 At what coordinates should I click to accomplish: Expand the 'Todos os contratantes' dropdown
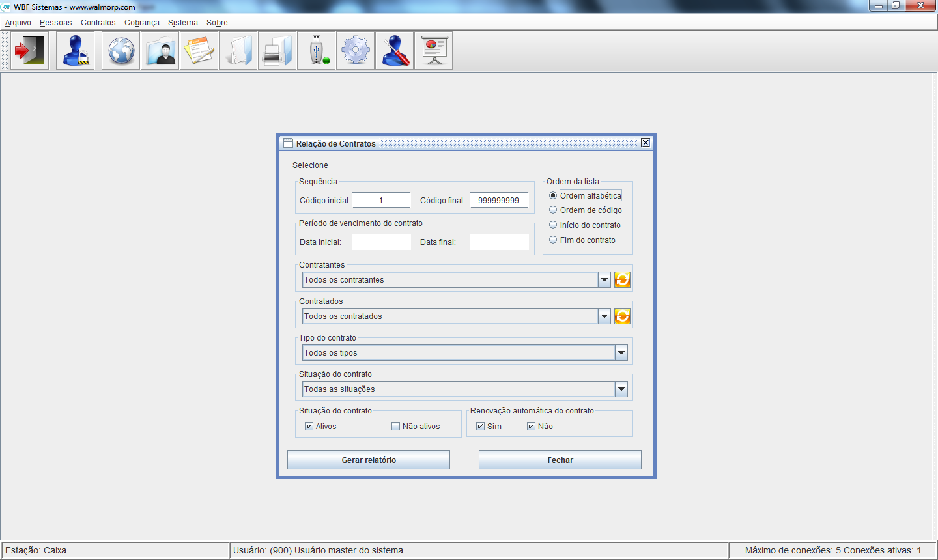(x=604, y=280)
